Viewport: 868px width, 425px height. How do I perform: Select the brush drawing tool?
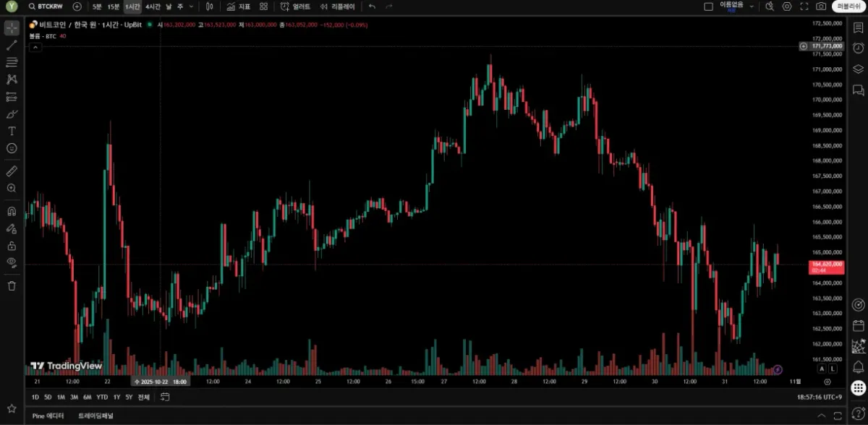coord(12,114)
